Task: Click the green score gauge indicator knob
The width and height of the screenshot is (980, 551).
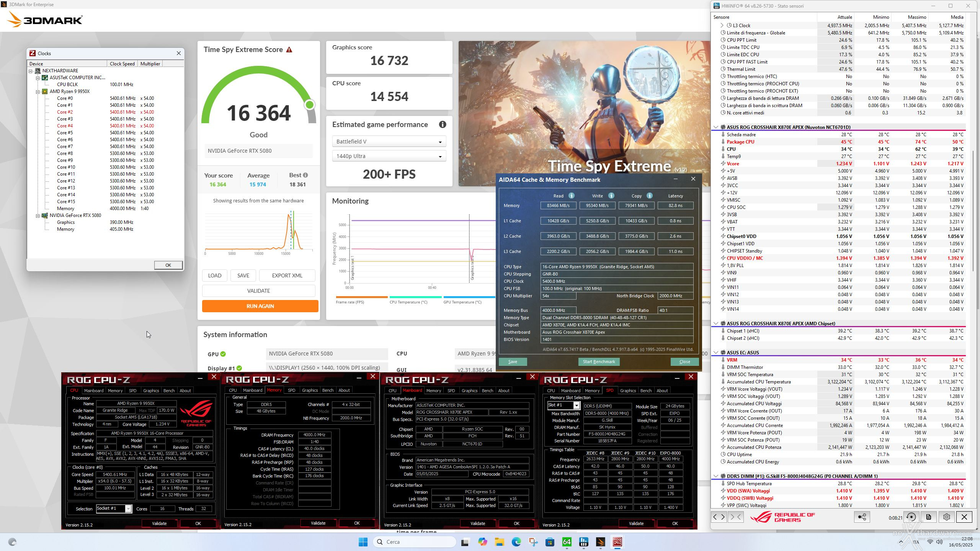Action: [x=310, y=104]
